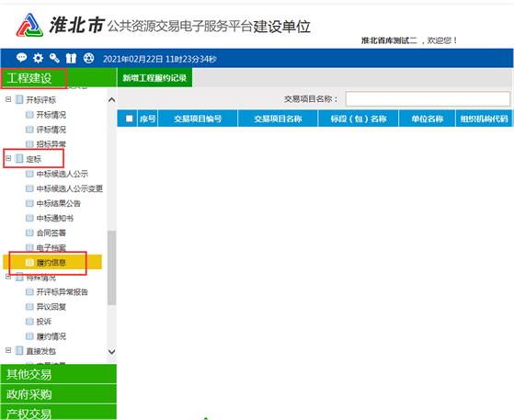Click the 交易项目名称 search input field
This screenshot has height=420, width=514.
tap(428, 99)
